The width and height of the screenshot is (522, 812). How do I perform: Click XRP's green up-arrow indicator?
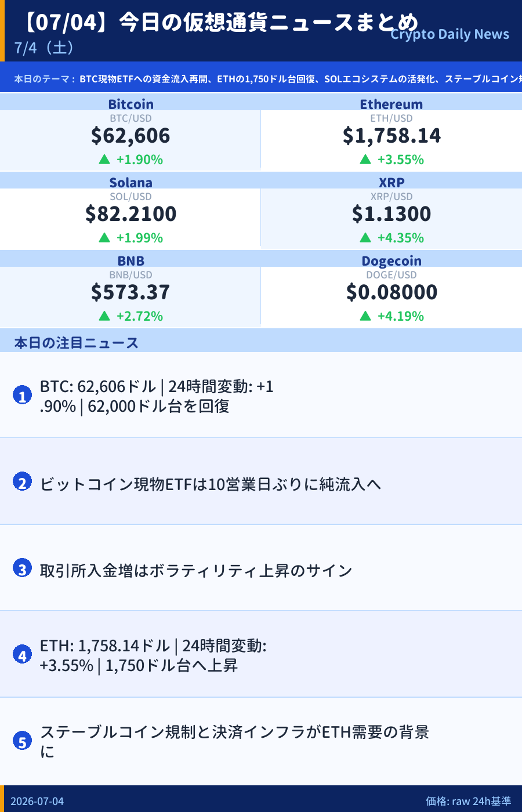tap(365, 237)
